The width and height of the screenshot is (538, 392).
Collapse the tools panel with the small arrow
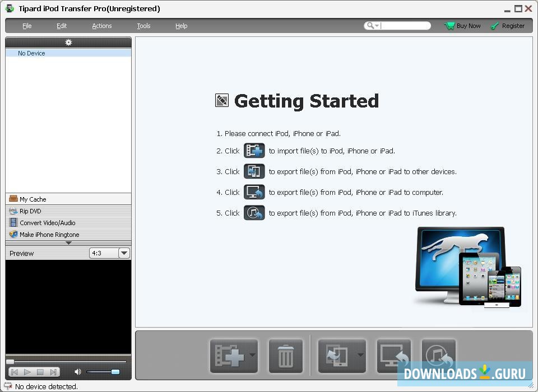[68, 243]
